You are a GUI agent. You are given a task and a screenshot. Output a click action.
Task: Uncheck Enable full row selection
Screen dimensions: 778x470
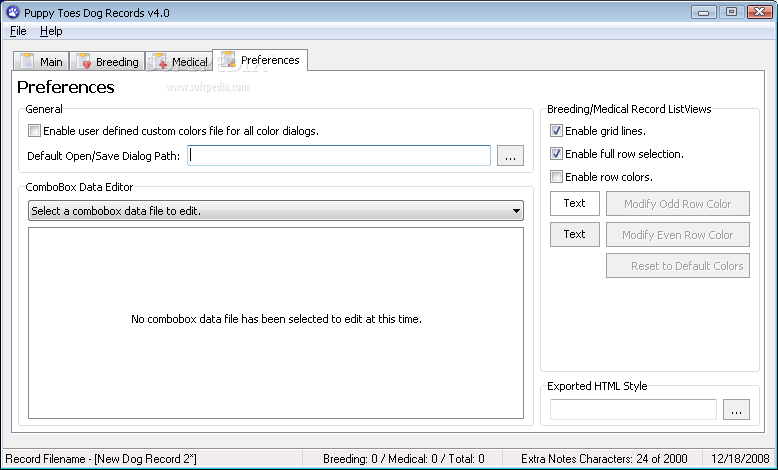556,154
